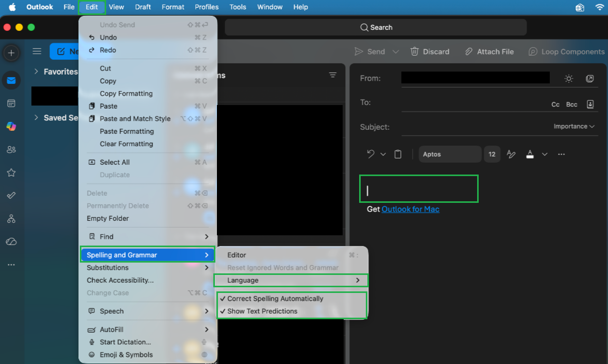Click the font color icon

[530, 154]
